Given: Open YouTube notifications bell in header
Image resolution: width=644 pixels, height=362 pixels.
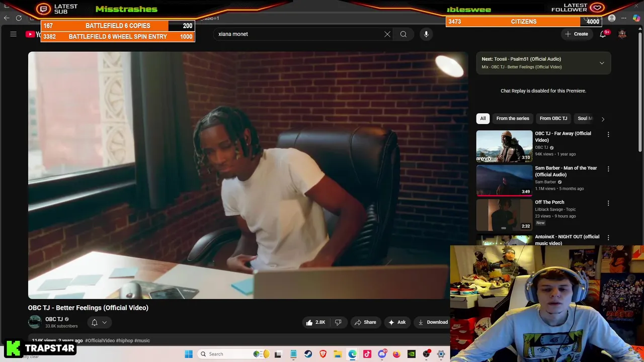Looking at the screenshot, I should coord(603,34).
